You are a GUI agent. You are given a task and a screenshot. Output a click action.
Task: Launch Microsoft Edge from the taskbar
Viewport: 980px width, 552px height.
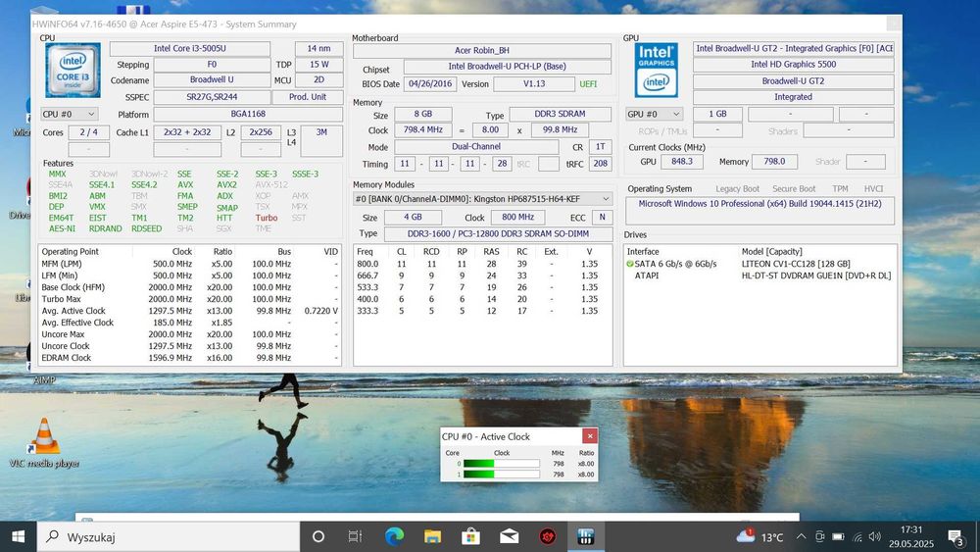[394, 536]
